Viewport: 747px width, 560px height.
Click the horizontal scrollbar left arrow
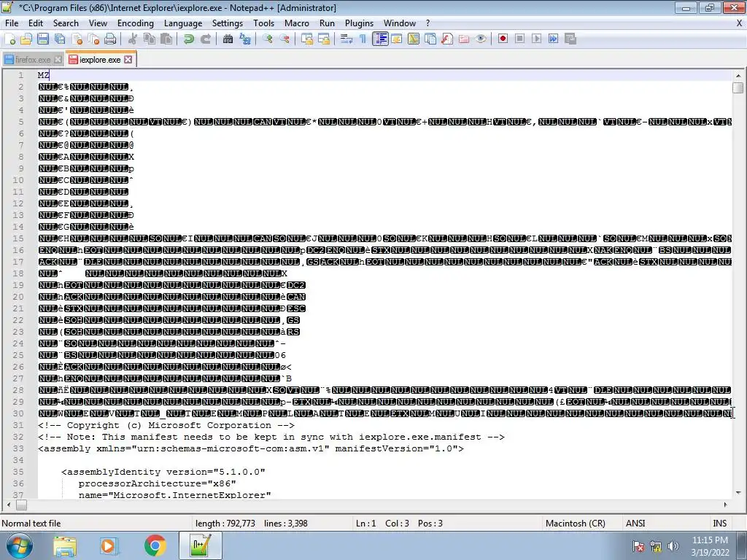point(9,505)
